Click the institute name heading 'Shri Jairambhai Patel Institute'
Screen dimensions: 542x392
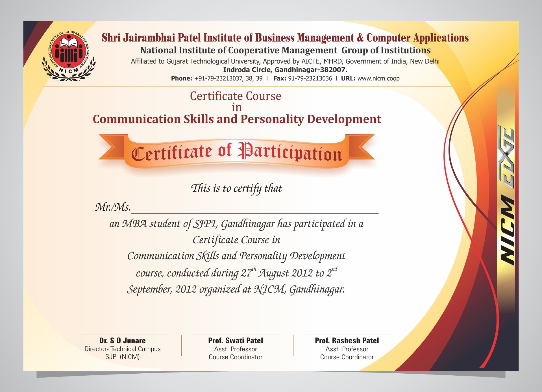click(285, 38)
